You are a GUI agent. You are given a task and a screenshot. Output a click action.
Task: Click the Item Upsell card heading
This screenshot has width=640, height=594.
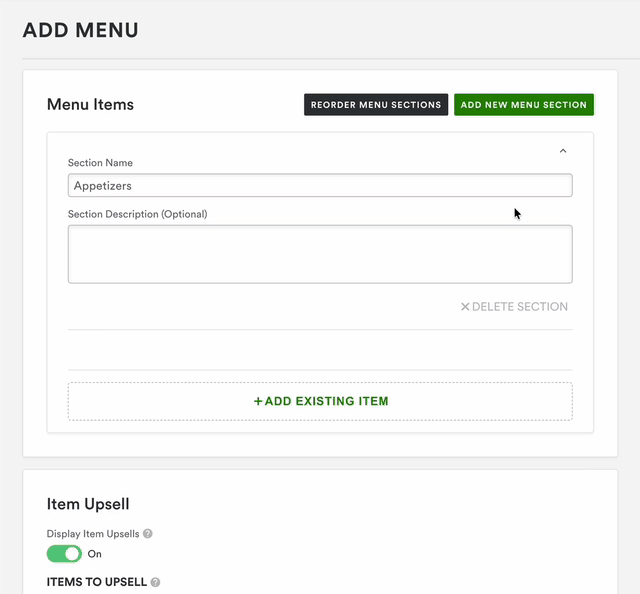pos(88,505)
